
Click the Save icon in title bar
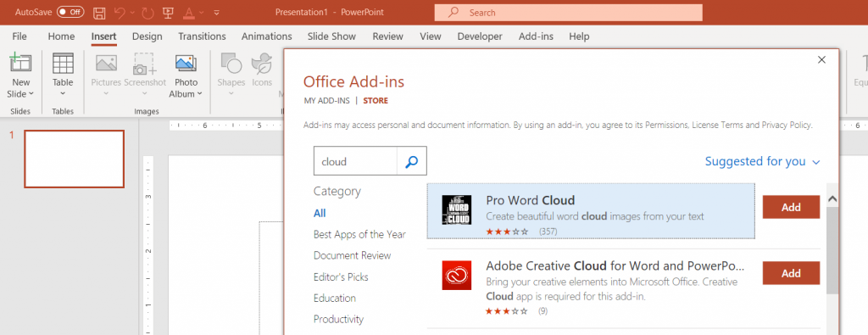tap(99, 12)
